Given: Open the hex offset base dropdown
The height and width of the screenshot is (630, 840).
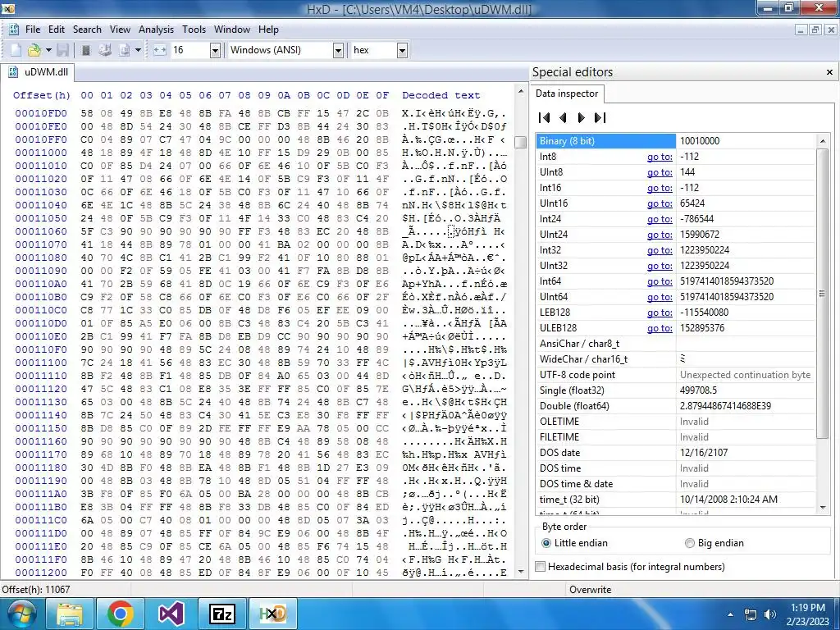Looking at the screenshot, I should 402,50.
